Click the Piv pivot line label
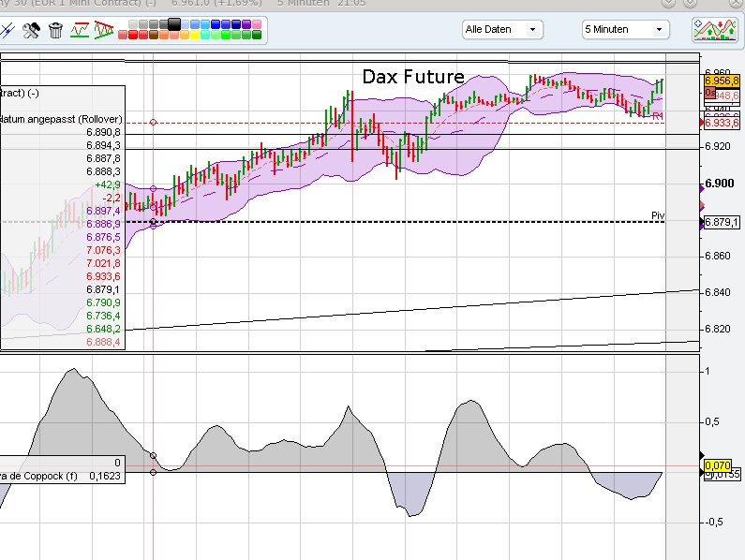The width and height of the screenshot is (745, 560). coord(658,215)
